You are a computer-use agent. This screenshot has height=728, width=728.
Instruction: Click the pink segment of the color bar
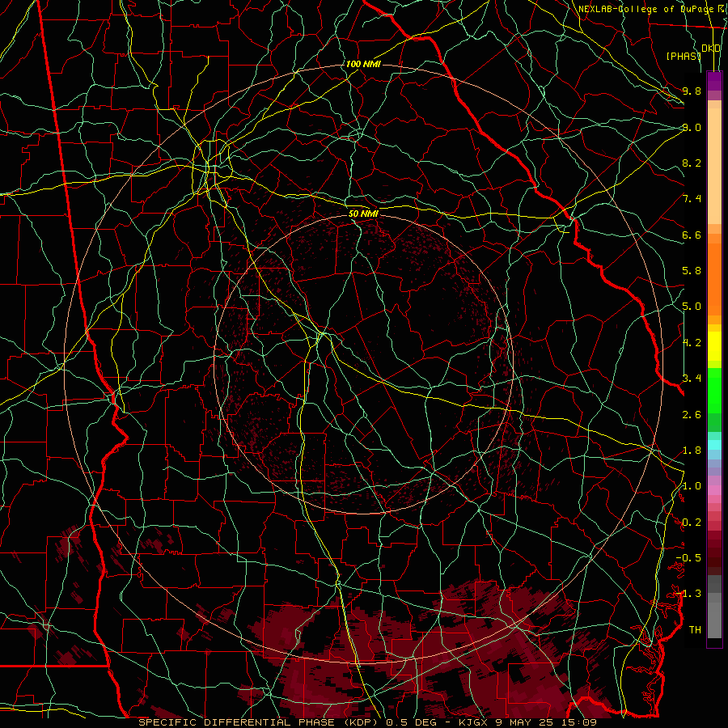coord(714,490)
